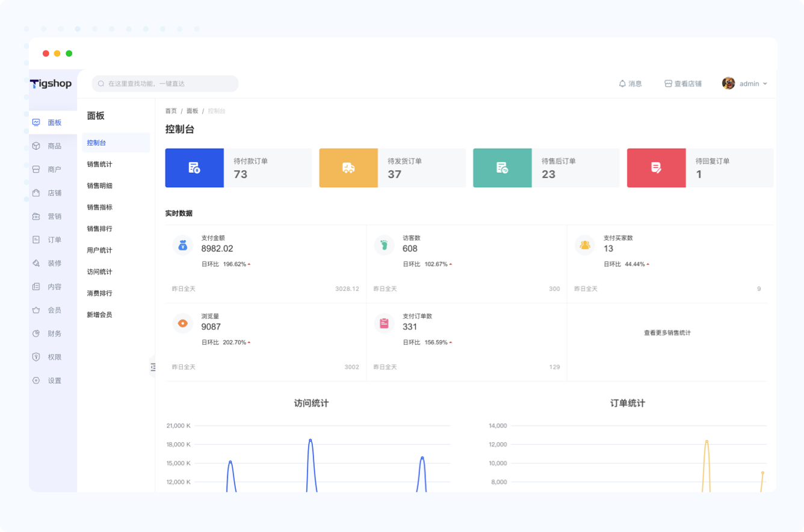Click the 消息 text label in header
The image size is (804, 532).
[635, 84]
